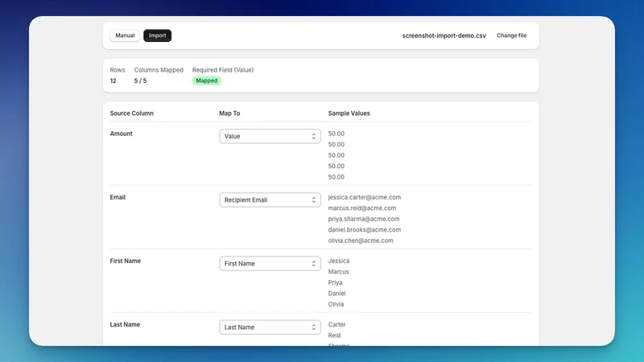The image size is (644, 362).
Task: Click the Map To column header
Action: 229,113
